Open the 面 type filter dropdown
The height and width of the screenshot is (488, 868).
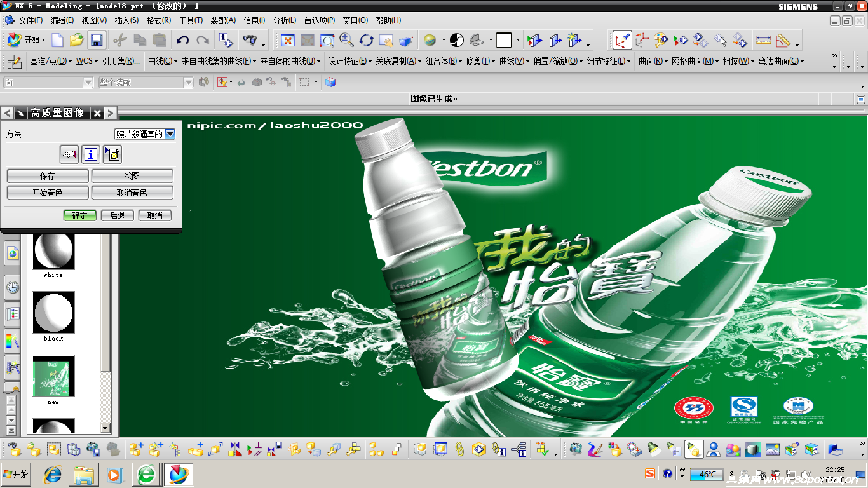click(88, 82)
